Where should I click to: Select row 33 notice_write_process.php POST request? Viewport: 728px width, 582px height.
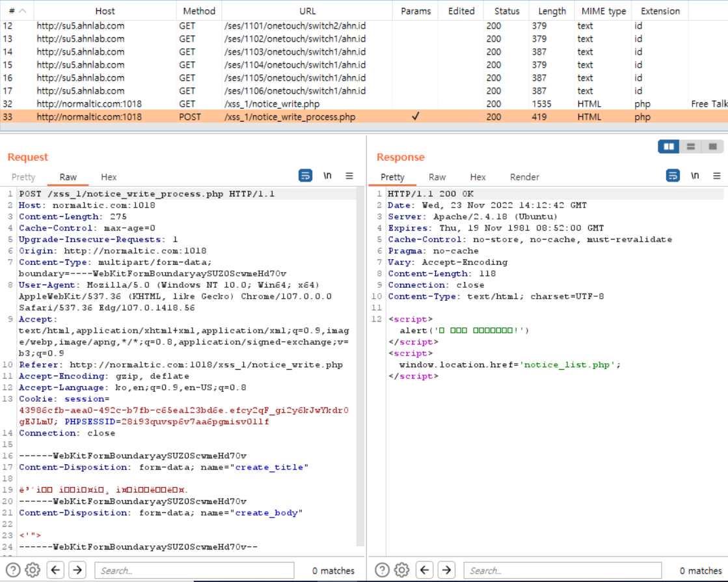coord(364,117)
